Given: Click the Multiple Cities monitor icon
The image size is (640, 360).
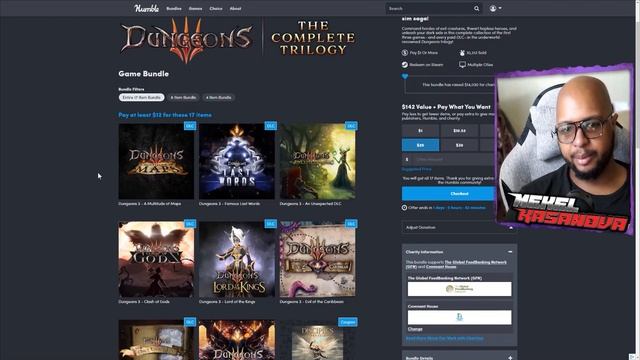Looking at the screenshot, I should click(462, 64).
